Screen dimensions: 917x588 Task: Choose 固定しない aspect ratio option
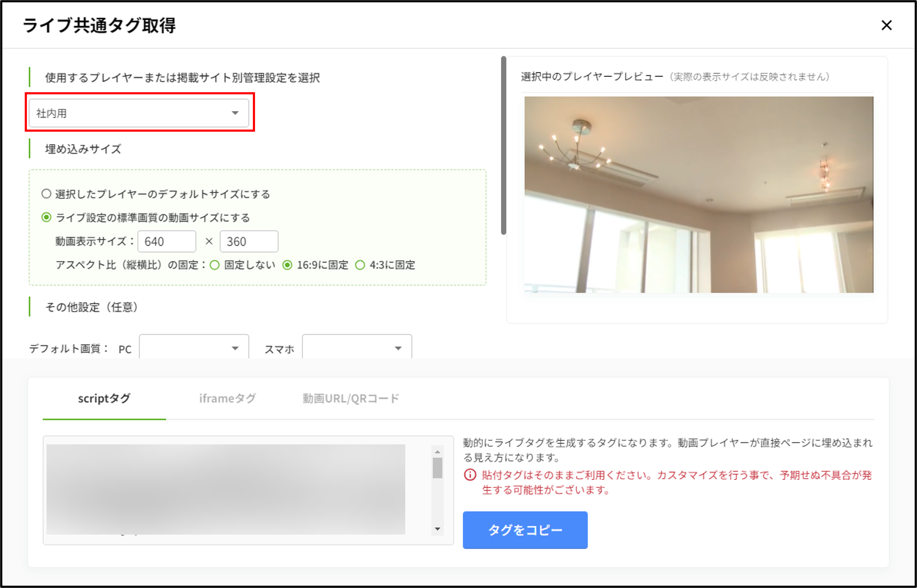(215, 265)
